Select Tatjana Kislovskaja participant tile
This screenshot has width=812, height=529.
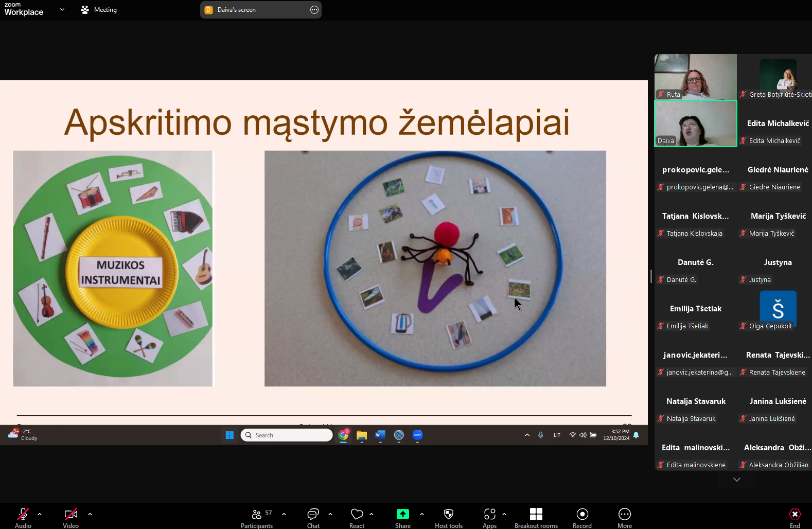click(x=695, y=216)
